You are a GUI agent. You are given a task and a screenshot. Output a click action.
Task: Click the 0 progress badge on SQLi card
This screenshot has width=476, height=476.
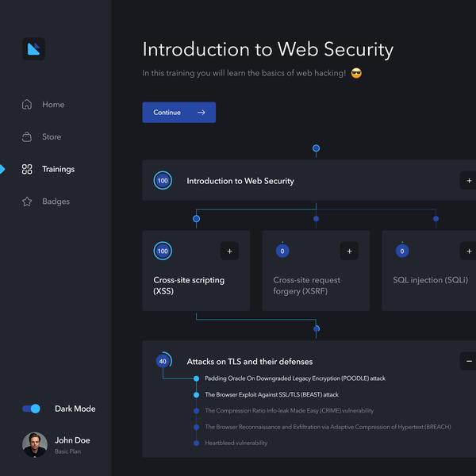(x=402, y=251)
